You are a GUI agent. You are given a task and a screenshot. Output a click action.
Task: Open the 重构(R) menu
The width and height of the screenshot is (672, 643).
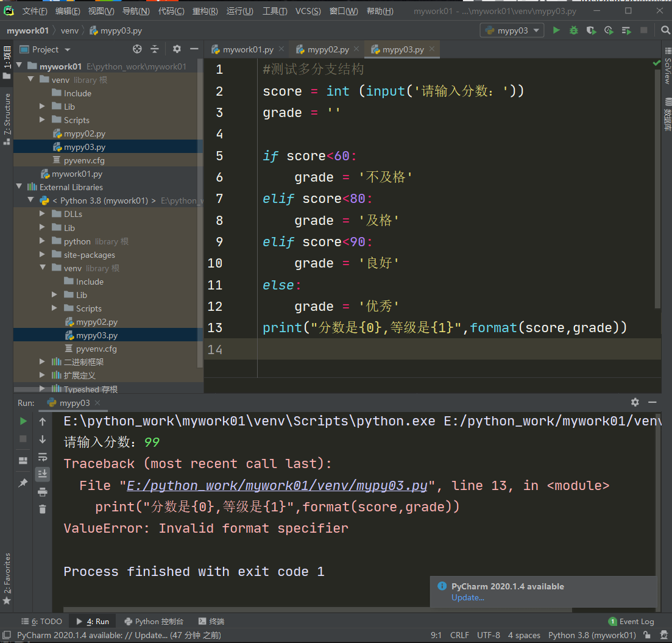(x=205, y=11)
